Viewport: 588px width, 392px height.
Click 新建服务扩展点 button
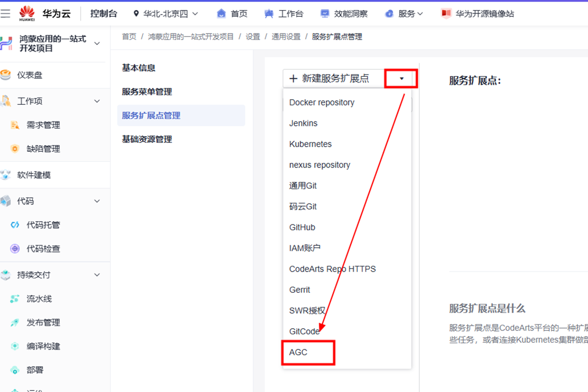pos(333,78)
